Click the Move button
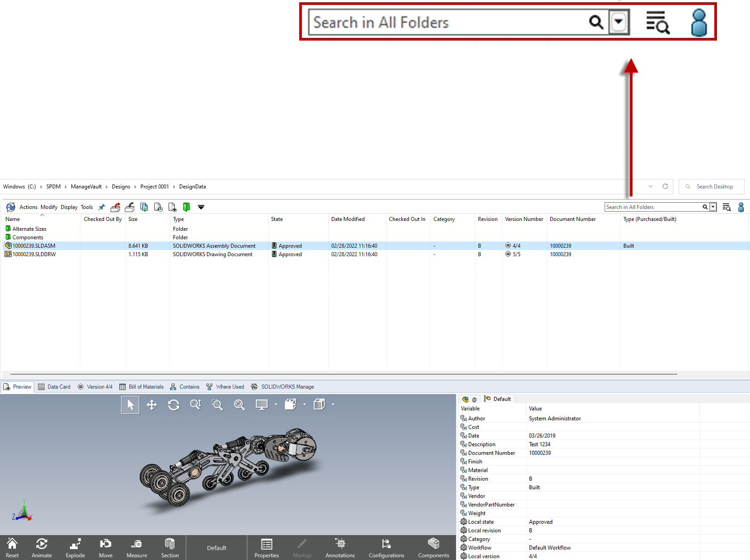 coord(106,548)
